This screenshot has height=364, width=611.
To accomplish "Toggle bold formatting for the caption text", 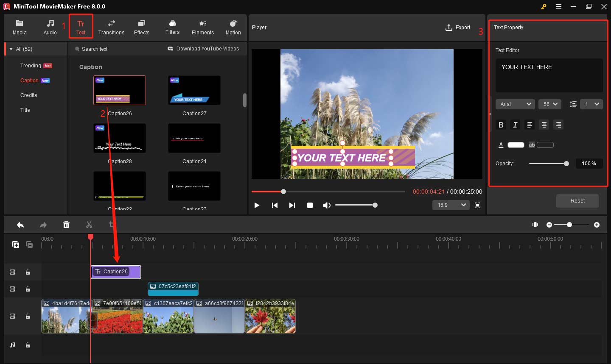I will click(x=501, y=125).
